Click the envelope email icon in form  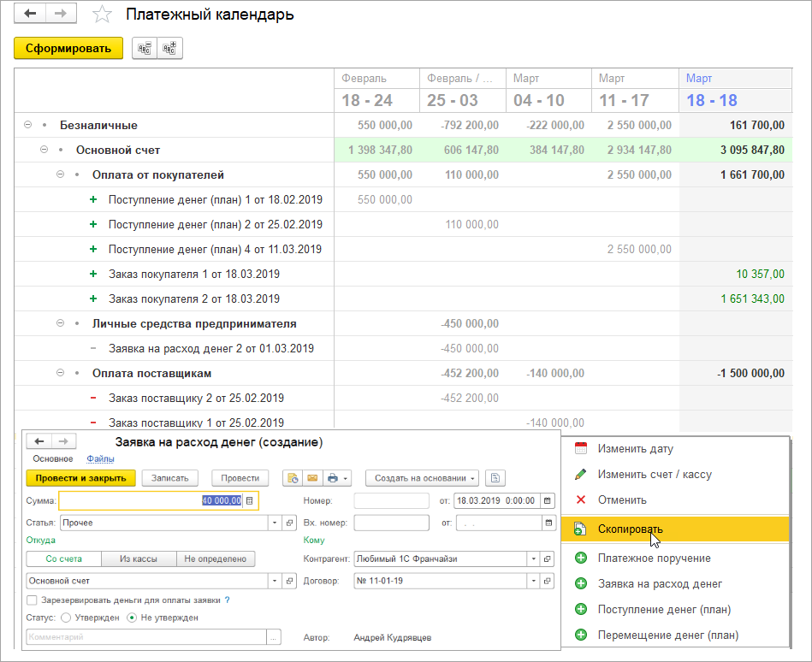click(x=312, y=478)
